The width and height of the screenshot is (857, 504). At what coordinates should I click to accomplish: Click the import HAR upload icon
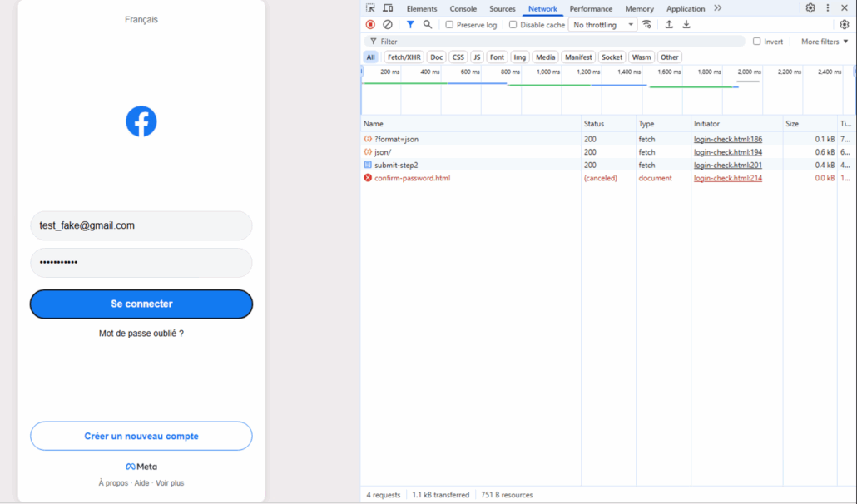coord(669,25)
